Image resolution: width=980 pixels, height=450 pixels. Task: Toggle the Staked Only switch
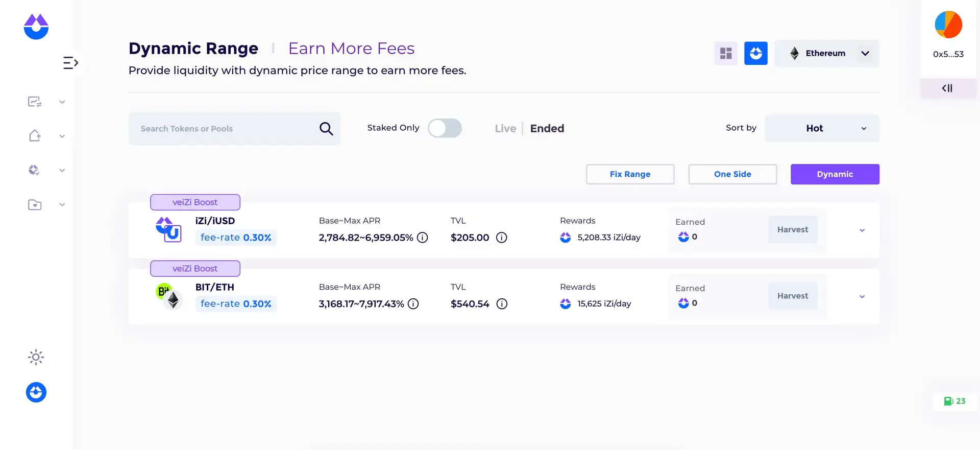click(445, 128)
